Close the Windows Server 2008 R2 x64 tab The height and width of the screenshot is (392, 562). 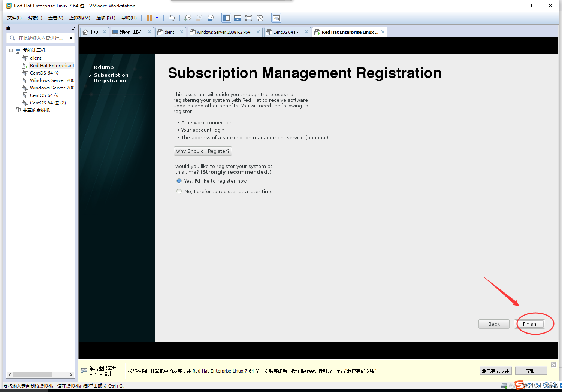click(x=258, y=32)
